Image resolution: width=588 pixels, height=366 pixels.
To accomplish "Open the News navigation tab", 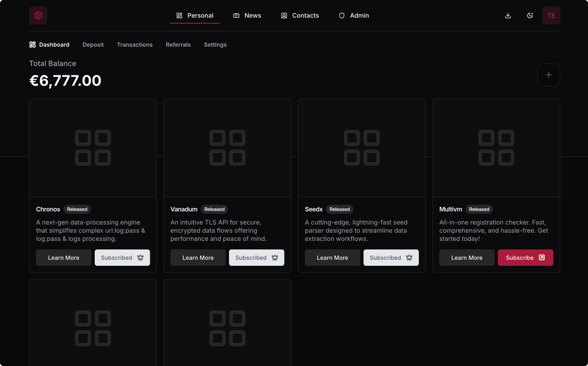I will [247, 15].
